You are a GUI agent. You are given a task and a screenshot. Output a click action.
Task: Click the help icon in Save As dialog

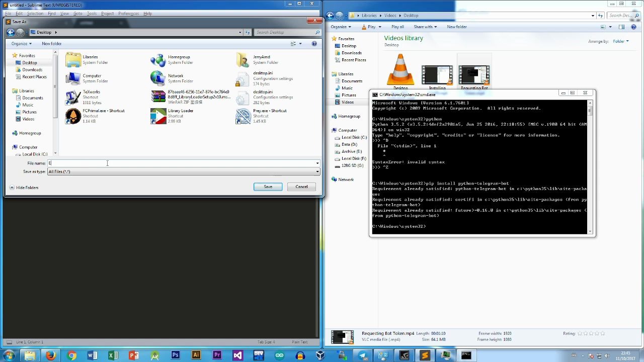pyautogui.click(x=314, y=44)
